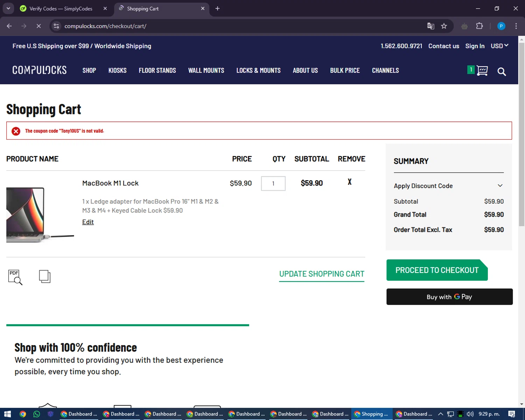Click the search magnifier icon in header
Screen dimensions: 525x420
(x=502, y=72)
